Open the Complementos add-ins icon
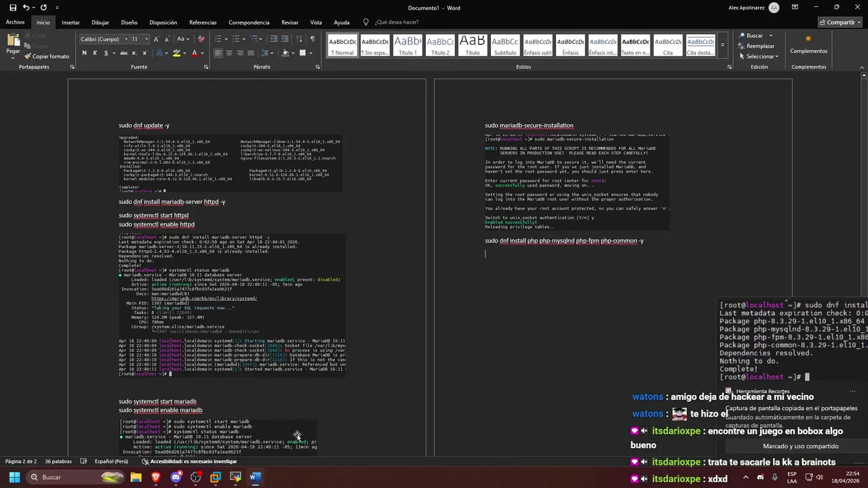This screenshot has height=488, width=868. click(x=808, y=43)
